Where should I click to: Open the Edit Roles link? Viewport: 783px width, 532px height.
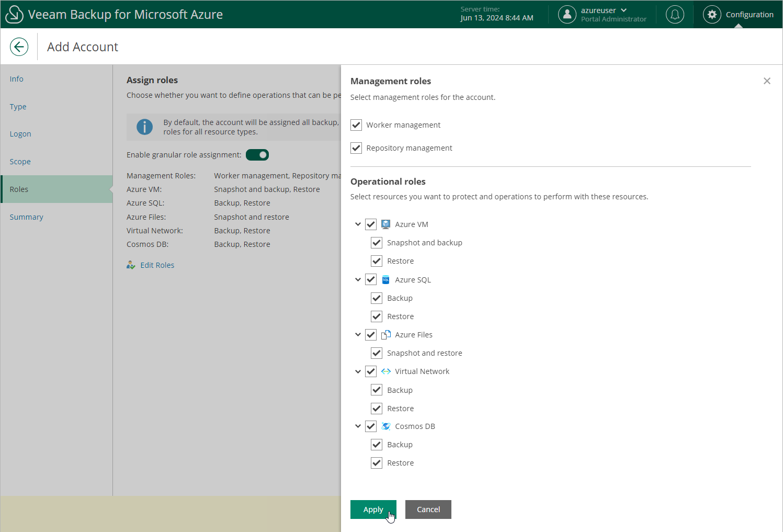[157, 265]
